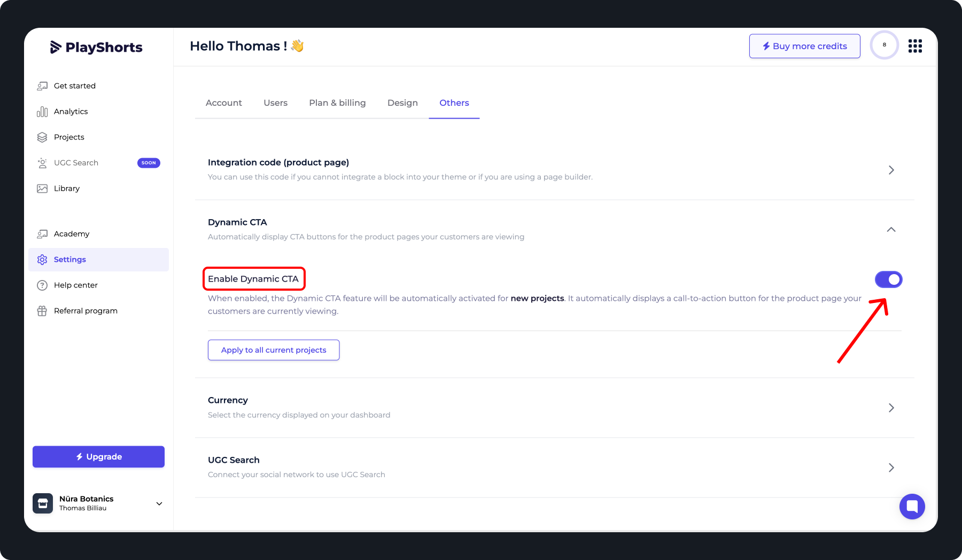Click the SOON badge next to UGC Search

[149, 163]
